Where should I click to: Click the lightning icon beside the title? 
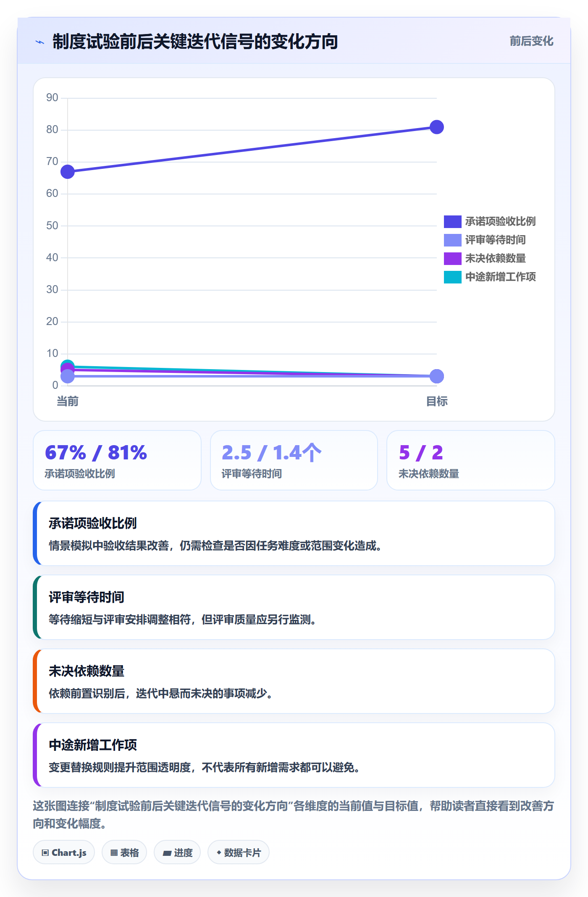point(40,42)
